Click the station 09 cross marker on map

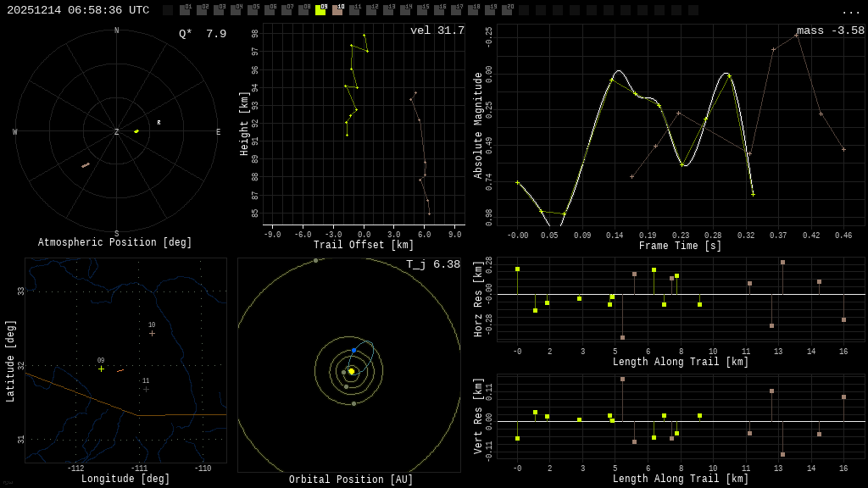tap(101, 369)
